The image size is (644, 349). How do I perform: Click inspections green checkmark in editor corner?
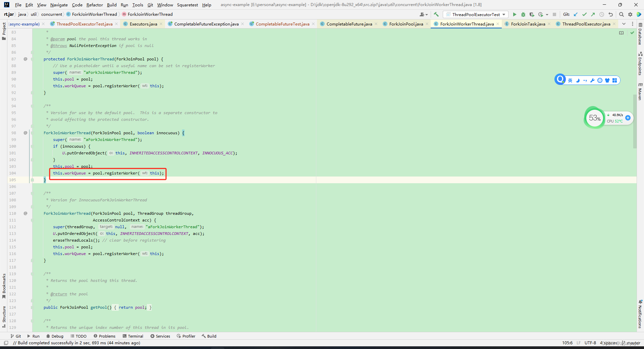point(632,33)
